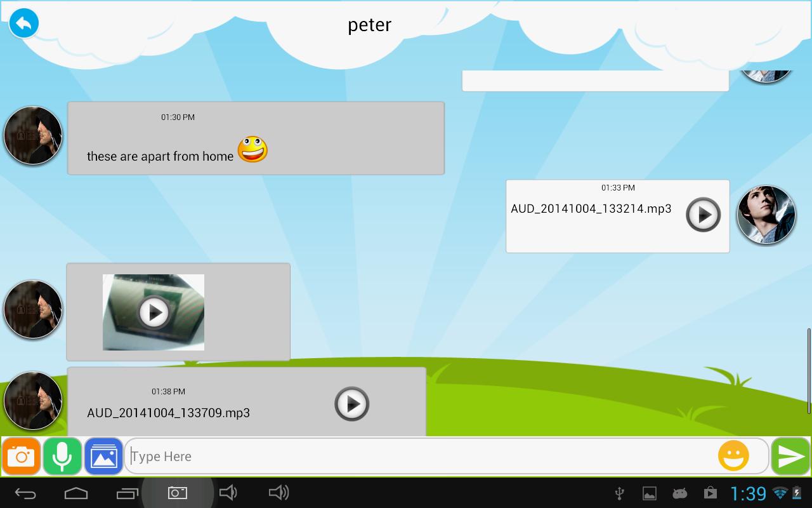The width and height of the screenshot is (812, 508).
Task: Open the gallery to attach an image
Action: click(103, 456)
